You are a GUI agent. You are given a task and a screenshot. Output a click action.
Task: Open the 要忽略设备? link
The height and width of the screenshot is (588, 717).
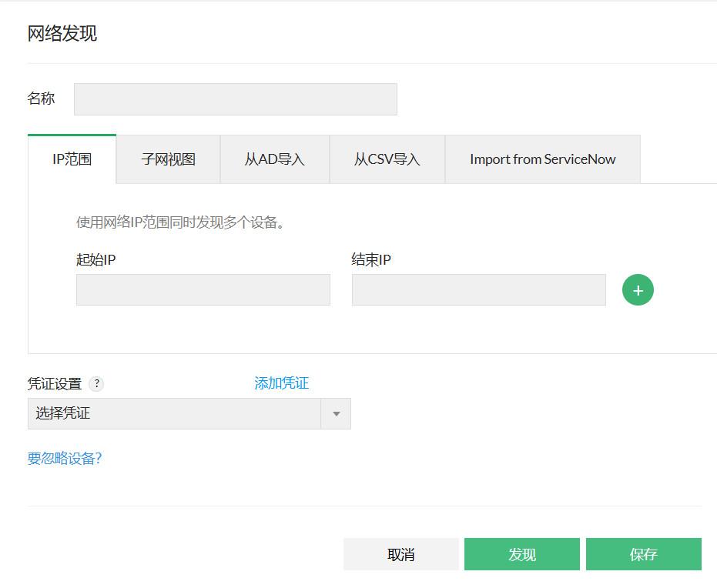(65, 459)
